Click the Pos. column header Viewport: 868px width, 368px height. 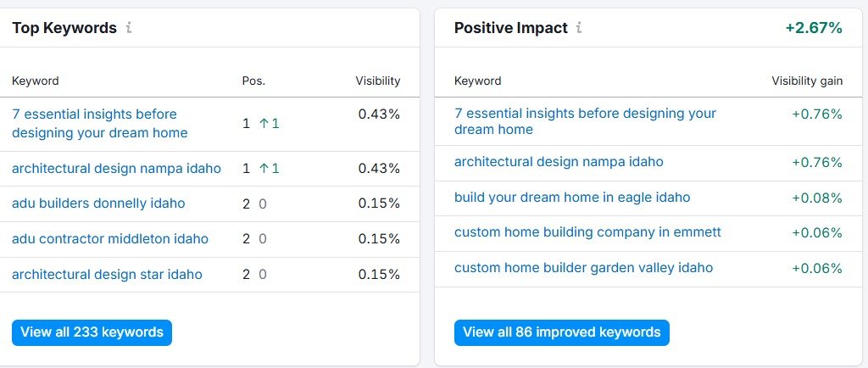pos(253,81)
